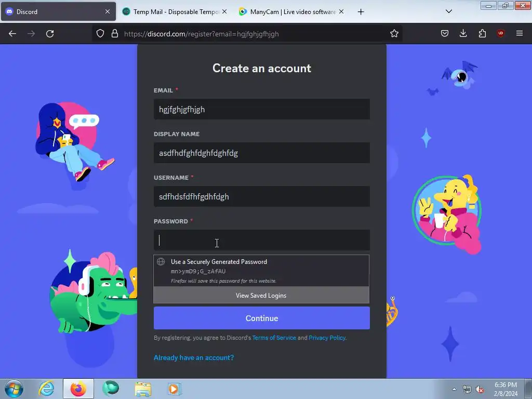Switch to the Discord tab
Image resolution: width=532 pixels, height=399 pixels.
tap(58, 12)
